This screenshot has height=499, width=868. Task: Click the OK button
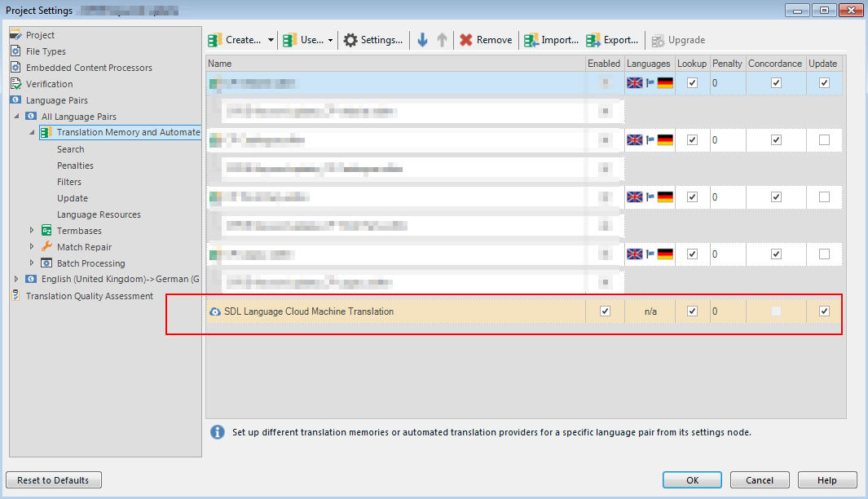[692, 480]
